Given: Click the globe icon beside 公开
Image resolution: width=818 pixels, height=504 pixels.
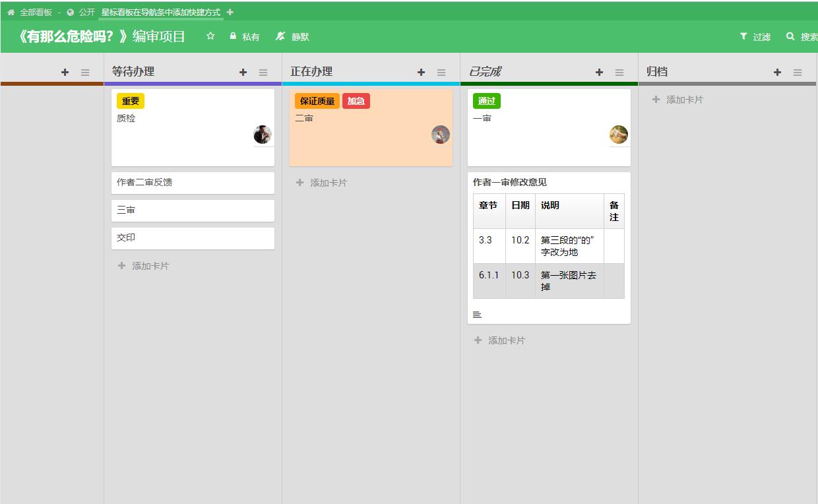Looking at the screenshot, I should tap(71, 13).
